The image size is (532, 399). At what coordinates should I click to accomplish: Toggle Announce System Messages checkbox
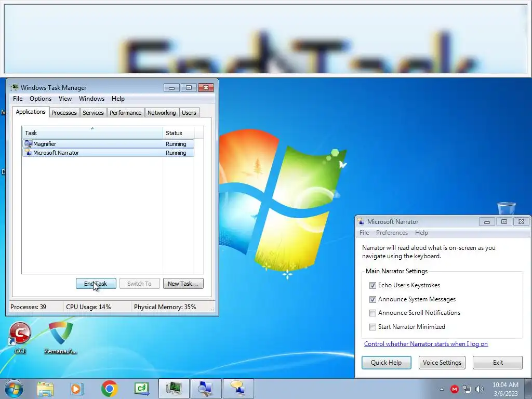tap(373, 299)
